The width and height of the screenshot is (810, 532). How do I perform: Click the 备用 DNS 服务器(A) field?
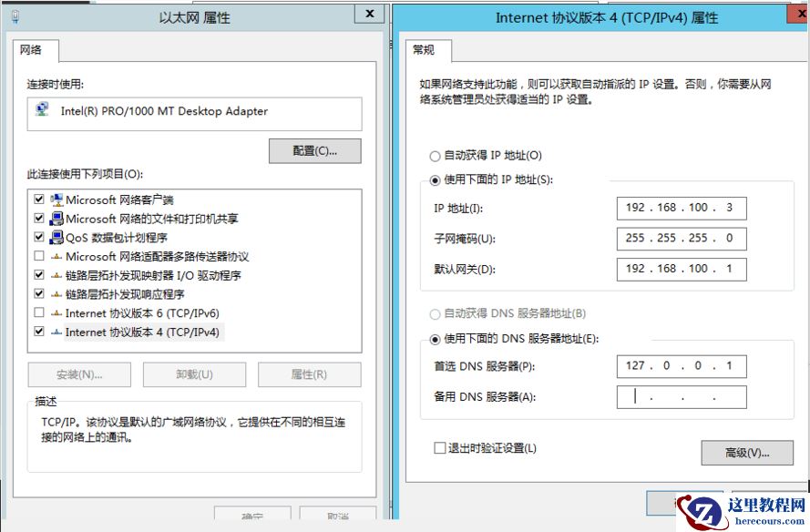682,396
